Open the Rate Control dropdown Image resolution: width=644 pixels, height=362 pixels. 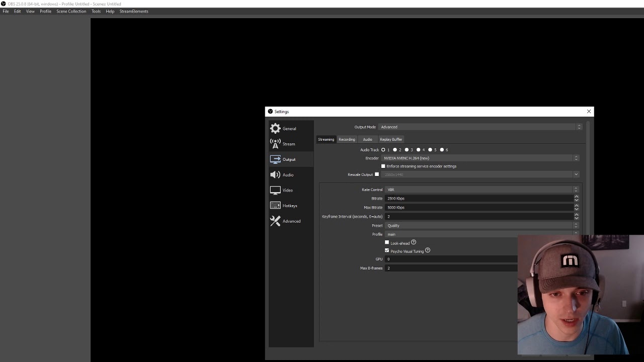482,190
